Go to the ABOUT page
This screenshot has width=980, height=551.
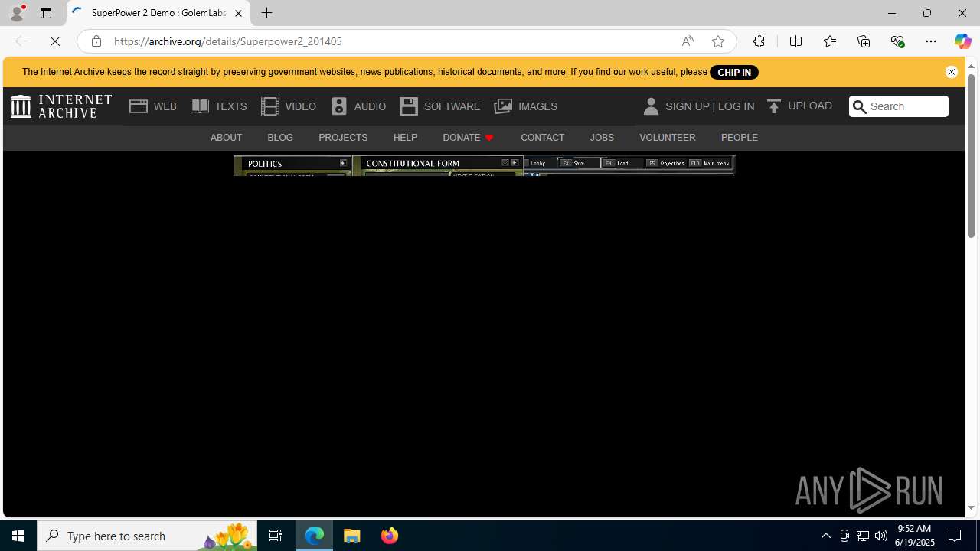coord(226,138)
